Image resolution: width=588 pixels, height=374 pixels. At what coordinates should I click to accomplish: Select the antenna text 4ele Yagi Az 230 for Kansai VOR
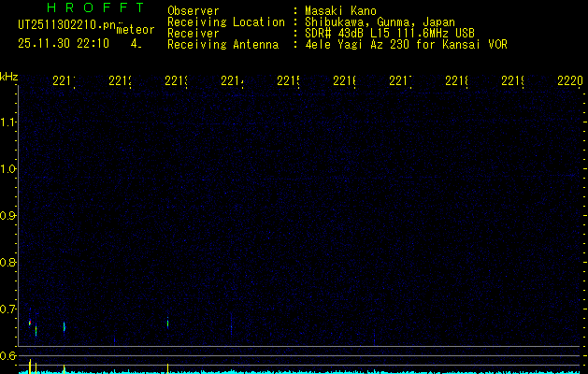[406, 45]
